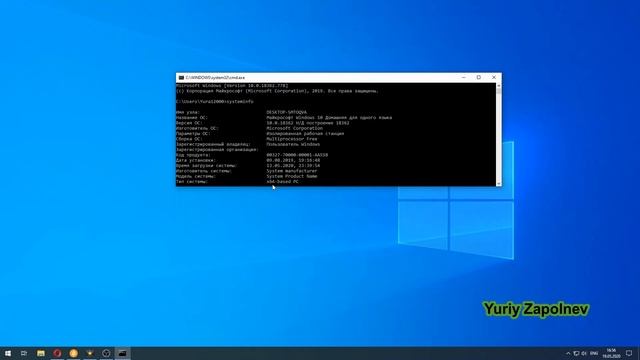The height and width of the screenshot is (360, 640).
Task: Open the taskbar clock and calendar
Action: pyautogui.click(x=611, y=353)
